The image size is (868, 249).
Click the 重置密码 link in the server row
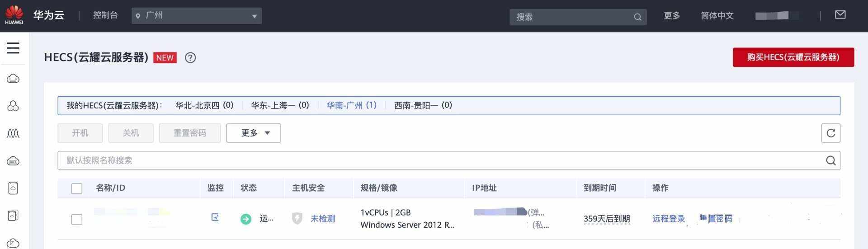coord(716,219)
